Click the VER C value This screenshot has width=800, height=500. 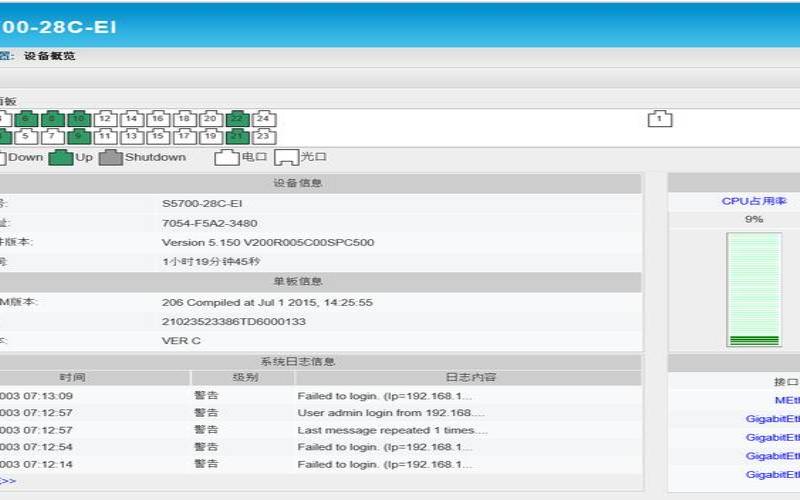(x=181, y=341)
